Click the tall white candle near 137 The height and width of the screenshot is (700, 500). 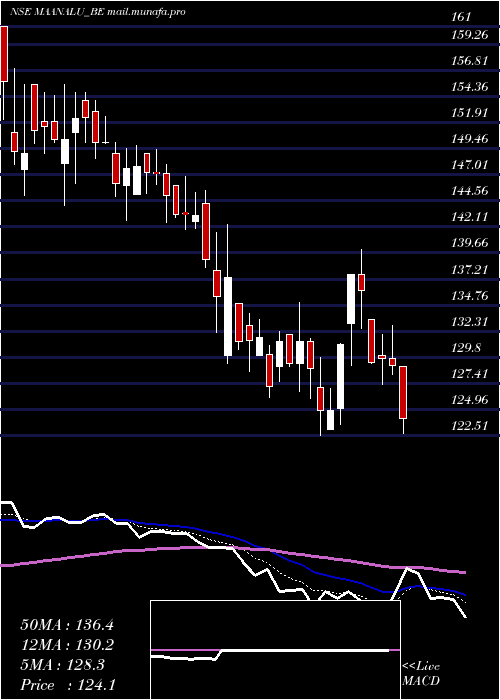351,299
